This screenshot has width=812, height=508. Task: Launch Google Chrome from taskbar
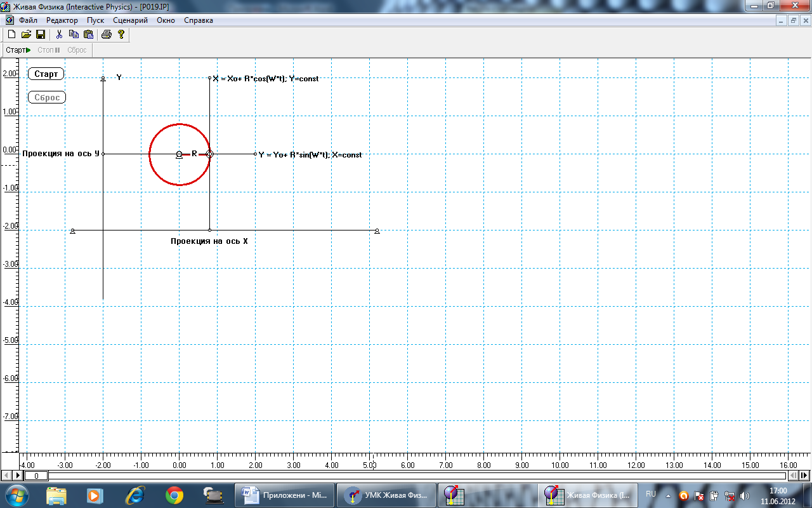point(174,495)
